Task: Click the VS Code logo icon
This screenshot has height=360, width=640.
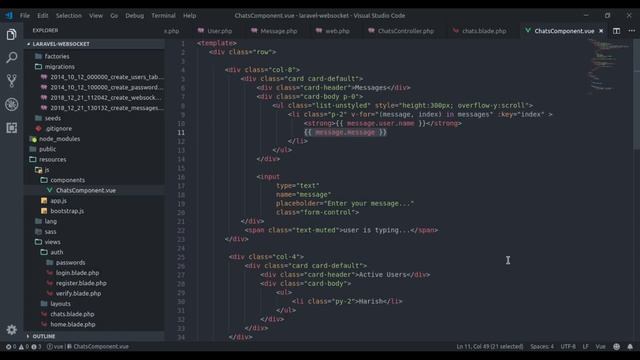Action: [9, 16]
